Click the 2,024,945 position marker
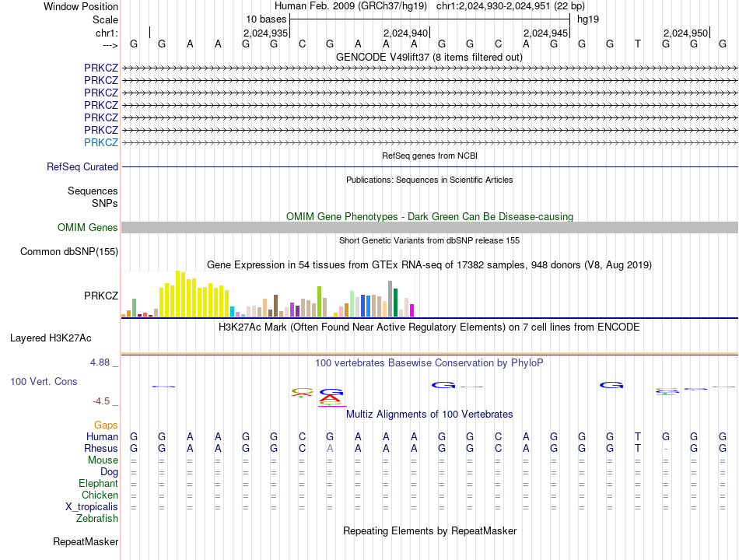Image resolution: width=739 pixels, height=560 pixels. coord(545,33)
